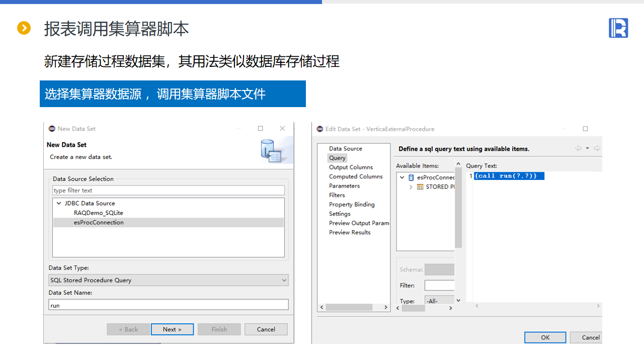
Task: Open the Settings page
Action: click(340, 214)
